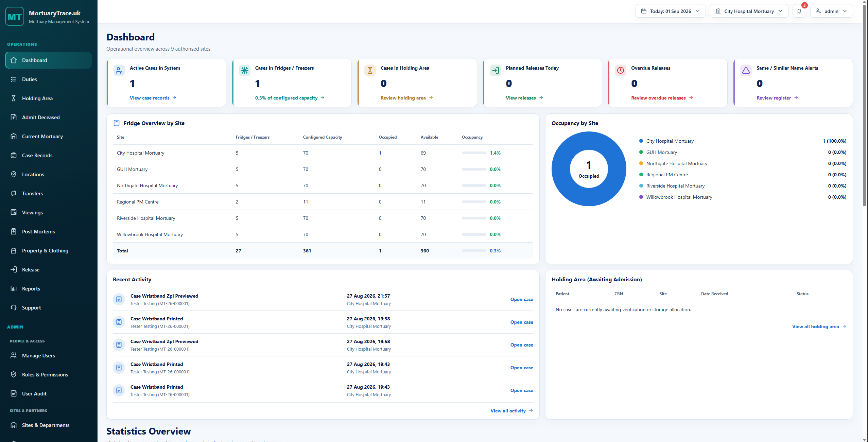
Task: Click the Post-Mortems sidebar icon
Action: (14, 231)
